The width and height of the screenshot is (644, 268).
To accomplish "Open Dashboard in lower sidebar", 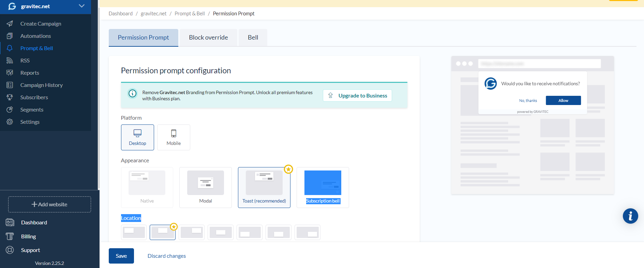I will tap(34, 222).
